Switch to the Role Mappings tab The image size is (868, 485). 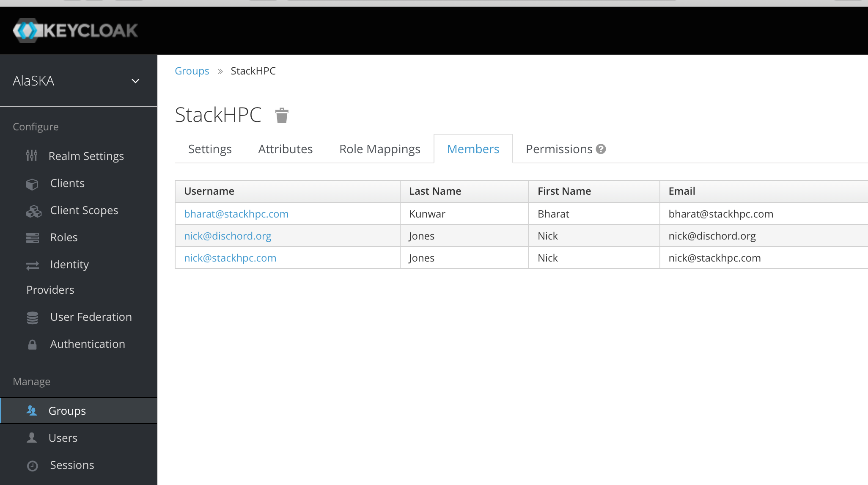[x=380, y=149]
